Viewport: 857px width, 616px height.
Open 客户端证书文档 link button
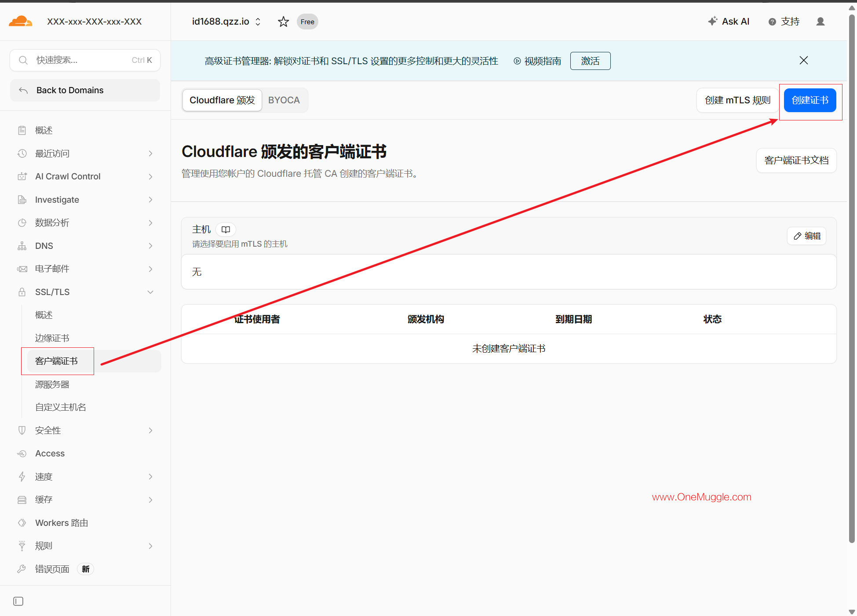tap(796, 160)
